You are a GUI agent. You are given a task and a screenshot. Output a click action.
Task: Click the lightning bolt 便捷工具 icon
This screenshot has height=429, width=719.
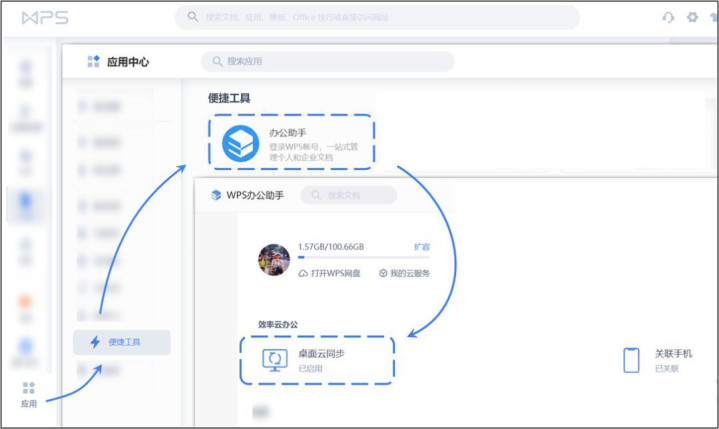(x=95, y=342)
